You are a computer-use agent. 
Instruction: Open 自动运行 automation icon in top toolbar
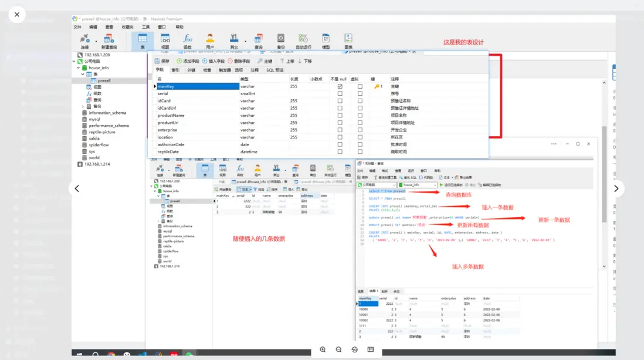303,41
